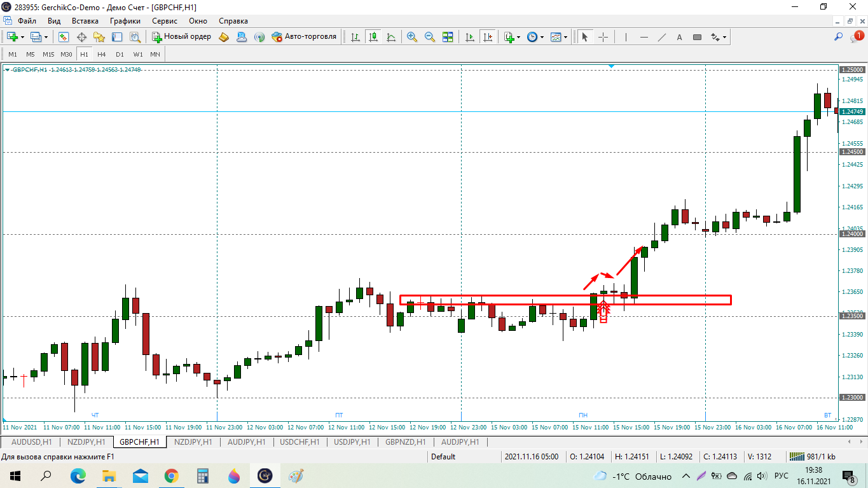This screenshot has width=868, height=488.
Task: Toggle Авто-торговля on or off
Action: (304, 37)
